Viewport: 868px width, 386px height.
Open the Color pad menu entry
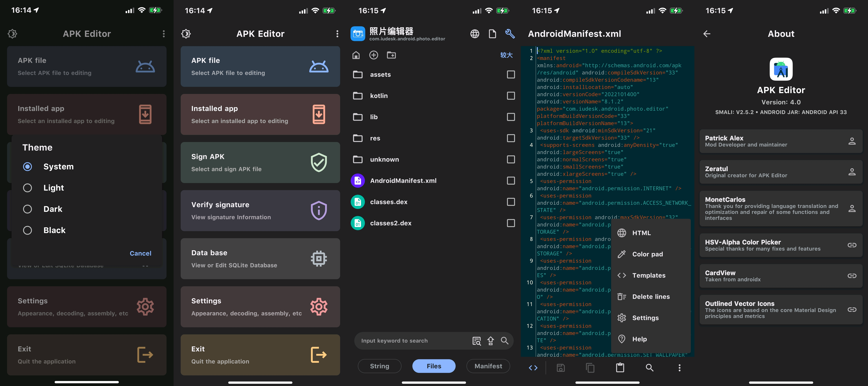tap(651, 254)
